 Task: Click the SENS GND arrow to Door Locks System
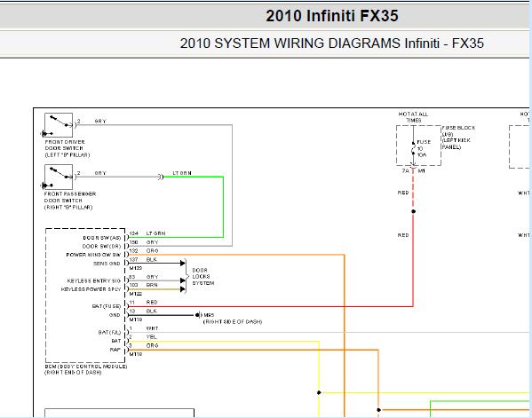tap(183, 263)
